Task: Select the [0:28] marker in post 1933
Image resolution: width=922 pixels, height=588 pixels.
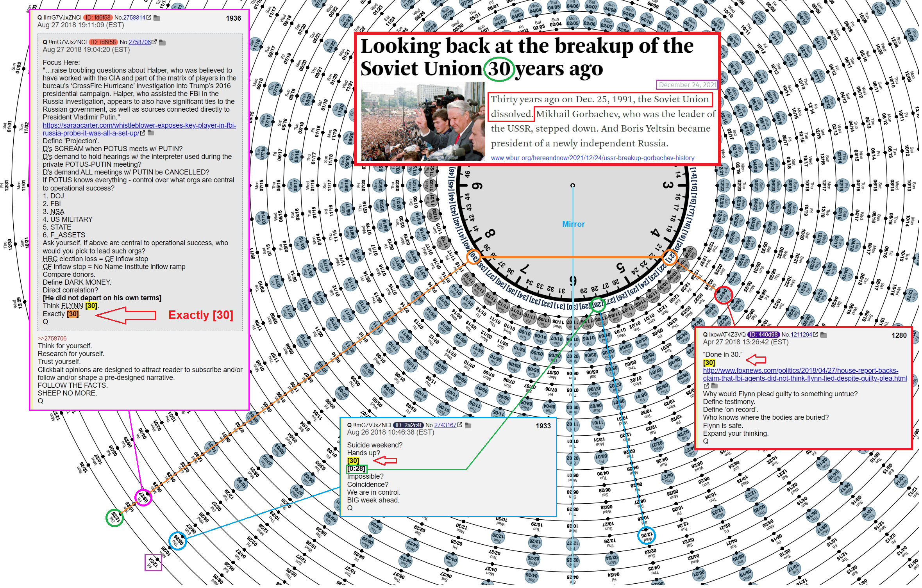Action: click(356, 469)
